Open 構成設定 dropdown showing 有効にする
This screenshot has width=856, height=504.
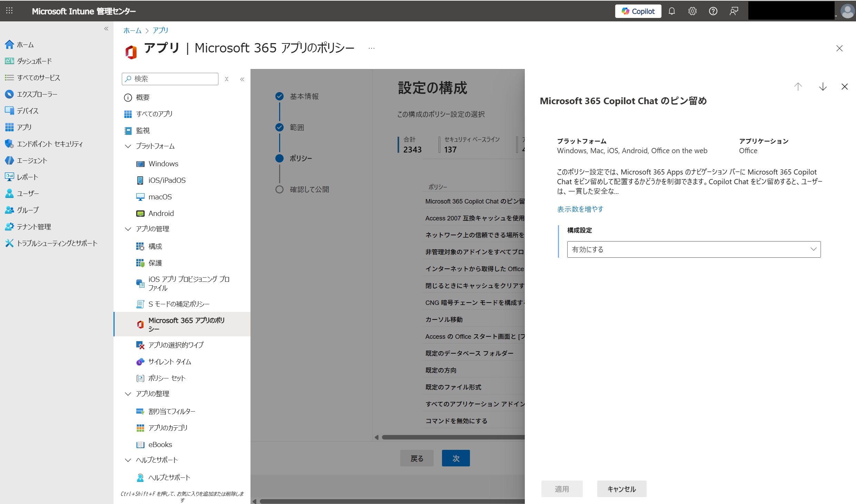tap(693, 249)
